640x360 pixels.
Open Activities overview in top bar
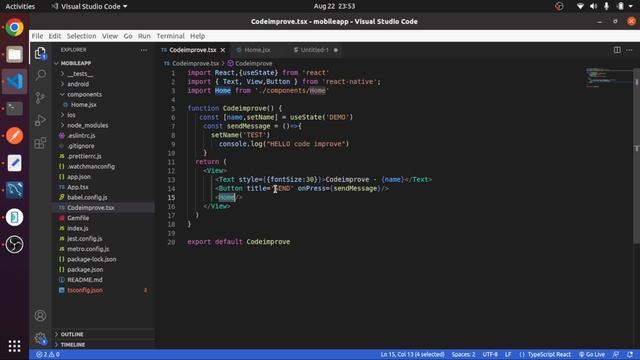tap(20, 6)
